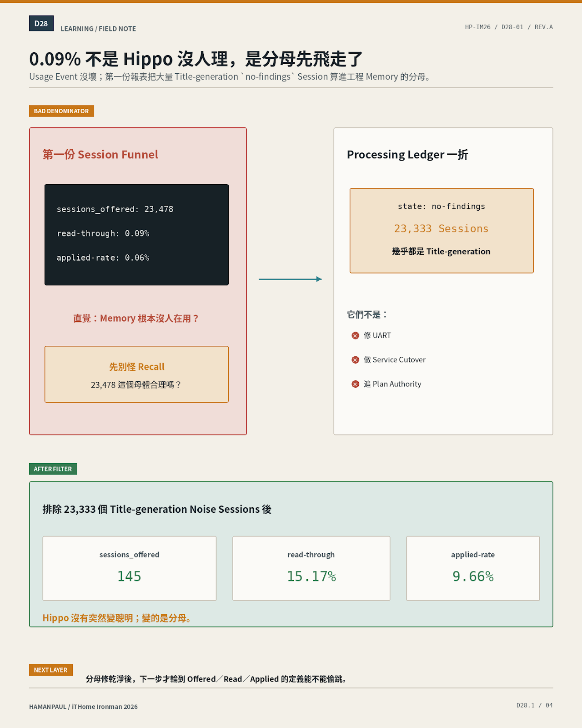
Task: Click the D28 badge
Action: [x=41, y=24]
